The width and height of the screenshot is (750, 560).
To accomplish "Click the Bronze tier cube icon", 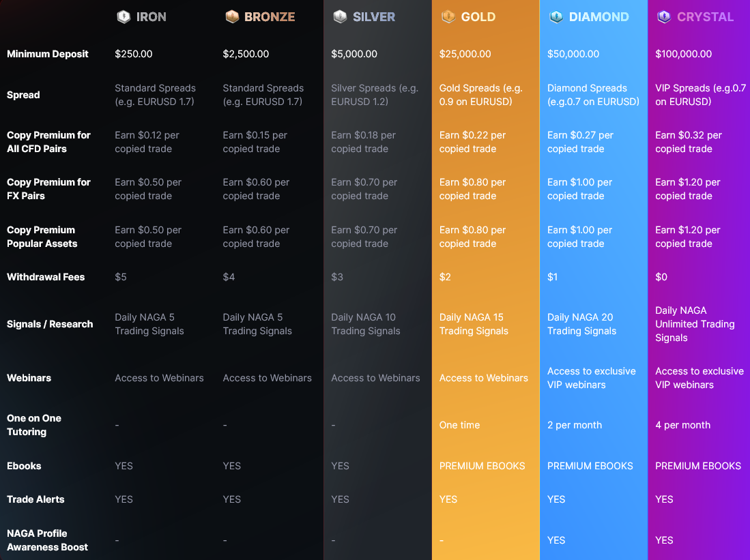I will [232, 17].
